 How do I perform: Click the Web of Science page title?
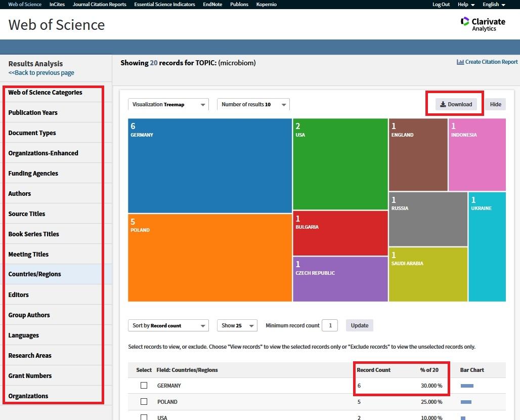56,25
